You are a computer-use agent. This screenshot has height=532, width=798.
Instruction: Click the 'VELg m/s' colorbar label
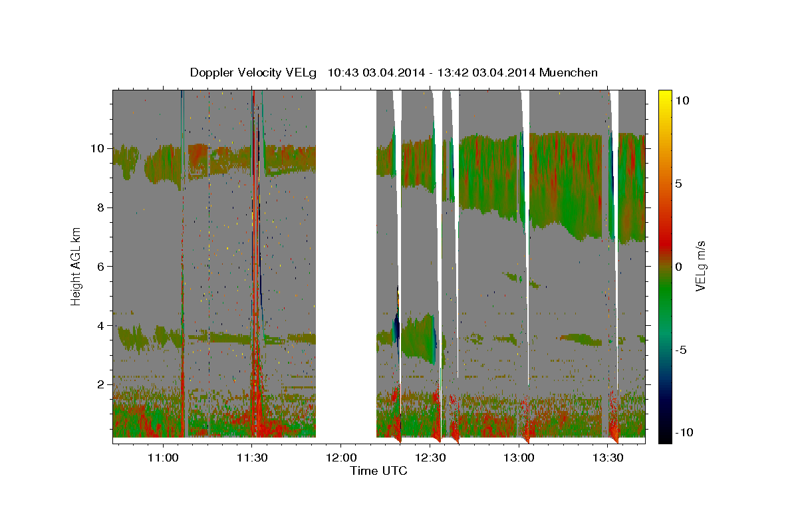point(700,267)
